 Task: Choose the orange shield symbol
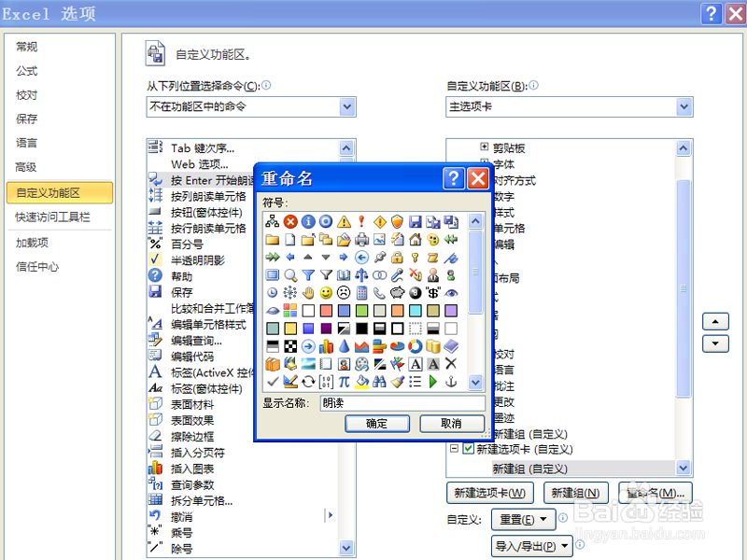click(x=398, y=221)
